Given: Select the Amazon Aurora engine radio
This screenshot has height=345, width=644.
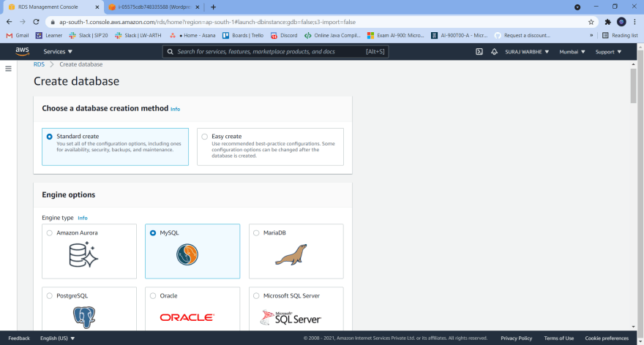Looking at the screenshot, I should 49,233.
